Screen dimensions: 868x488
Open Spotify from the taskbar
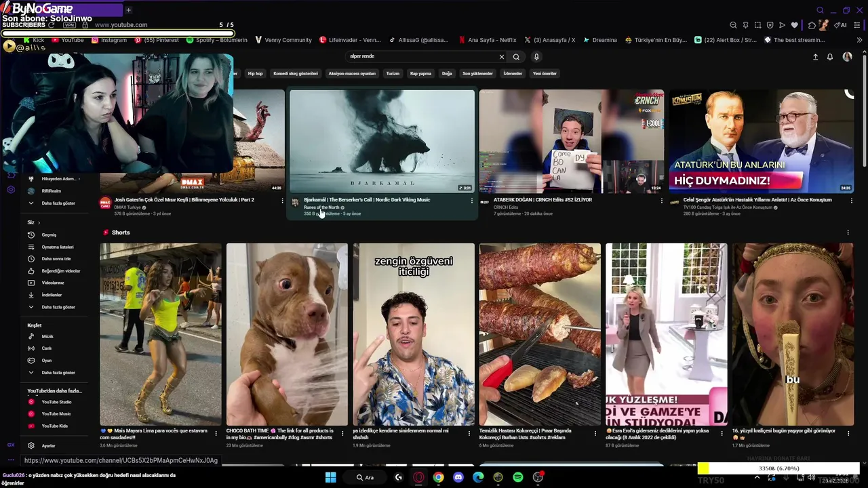tap(518, 477)
